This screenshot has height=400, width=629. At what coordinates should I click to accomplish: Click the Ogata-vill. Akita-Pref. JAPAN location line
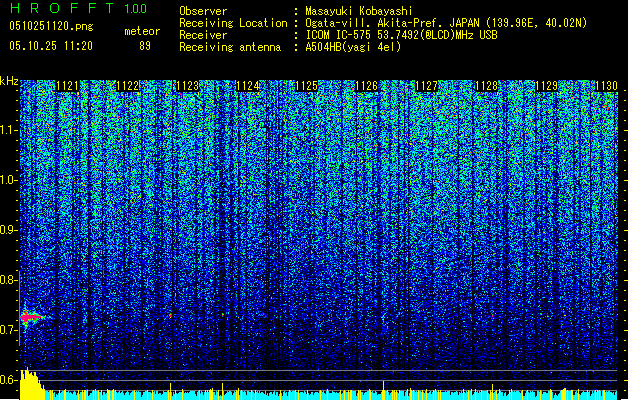tap(446, 23)
